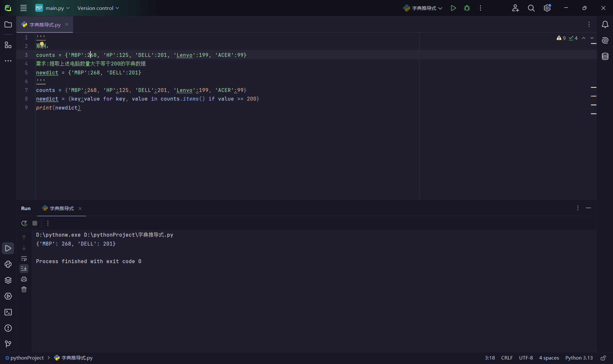The image size is (613, 364).
Task: Toggle scroll to end in console
Action: click(24, 269)
